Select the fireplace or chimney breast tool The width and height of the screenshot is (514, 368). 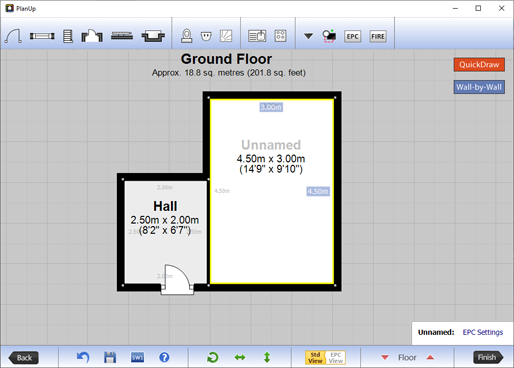(x=92, y=36)
